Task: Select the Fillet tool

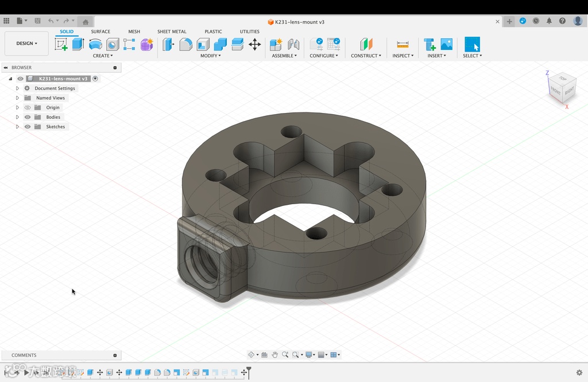Action: pyautogui.click(x=185, y=44)
